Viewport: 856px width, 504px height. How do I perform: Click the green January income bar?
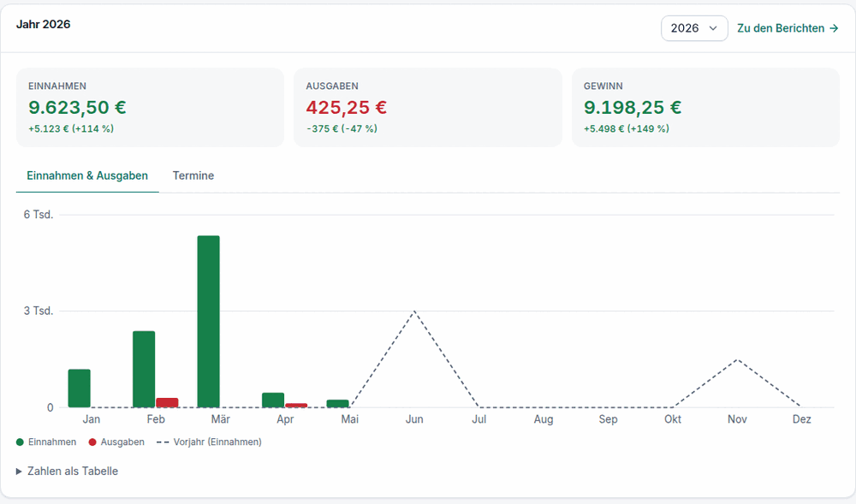[x=79, y=388]
